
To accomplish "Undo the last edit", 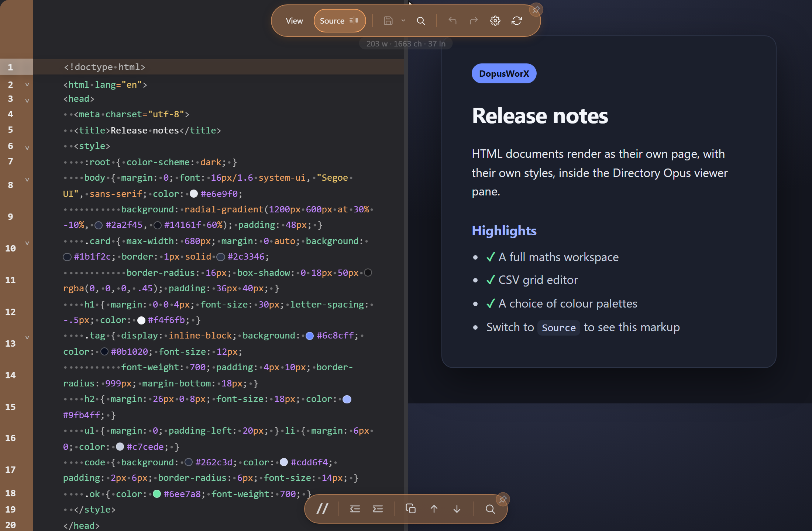I will point(453,21).
